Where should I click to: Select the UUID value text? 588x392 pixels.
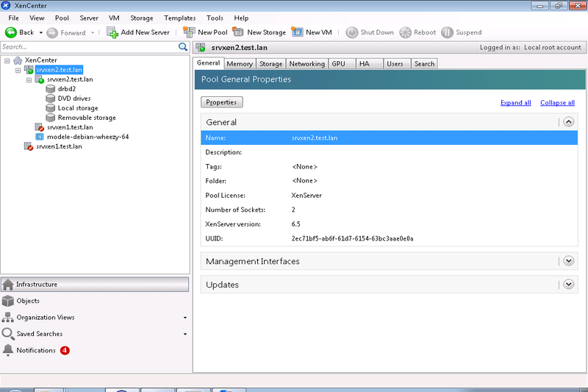coord(353,238)
